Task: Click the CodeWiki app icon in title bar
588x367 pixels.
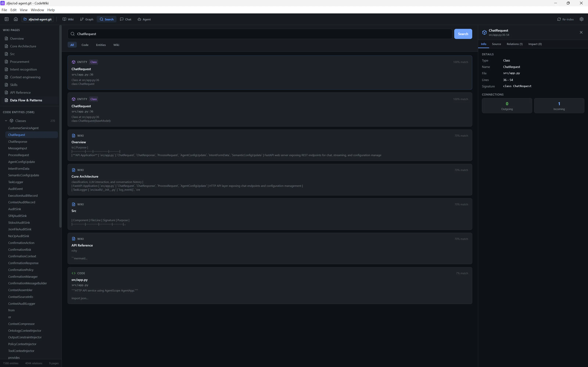Action: click(3, 3)
